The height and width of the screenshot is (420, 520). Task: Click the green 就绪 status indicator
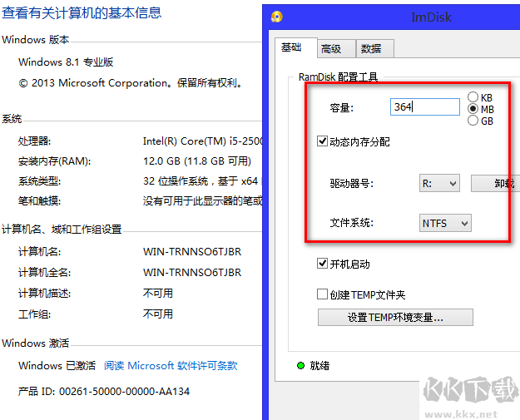tap(301, 366)
